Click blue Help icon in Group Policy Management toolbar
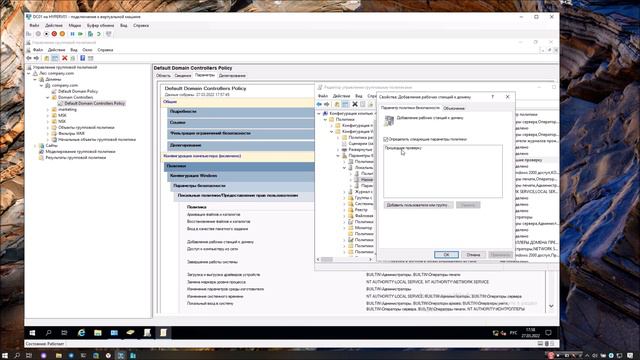640x360 pixels. [82, 58]
